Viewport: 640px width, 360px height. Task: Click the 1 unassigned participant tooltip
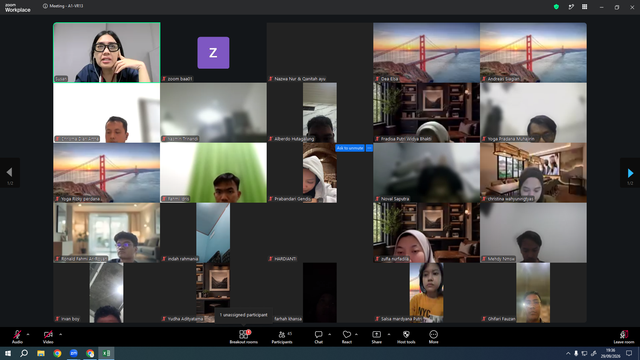[244, 315]
